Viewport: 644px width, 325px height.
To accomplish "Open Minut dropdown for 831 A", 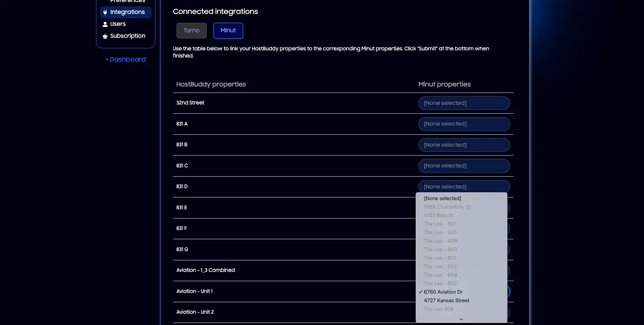I will click(x=464, y=124).
